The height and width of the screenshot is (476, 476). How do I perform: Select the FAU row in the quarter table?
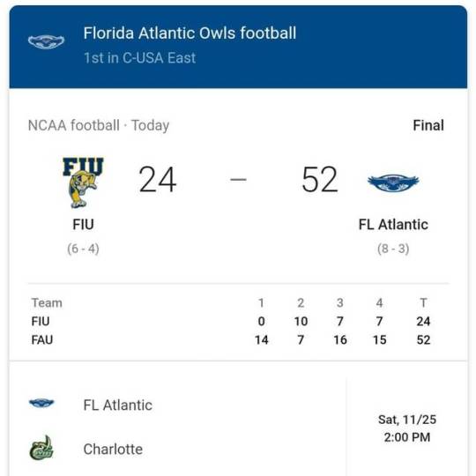[x=231, y=339]
